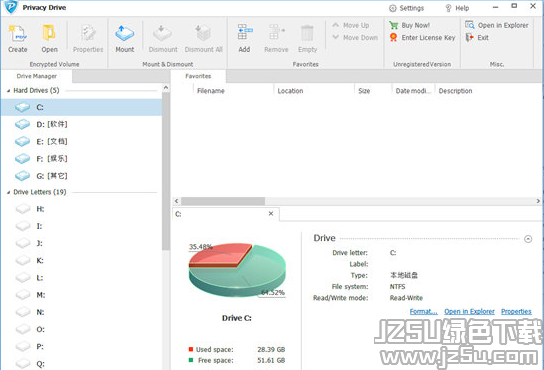Collapse the Drive Letters (19) group
This screenshot has height=370, width=544.
click(8, 192)
